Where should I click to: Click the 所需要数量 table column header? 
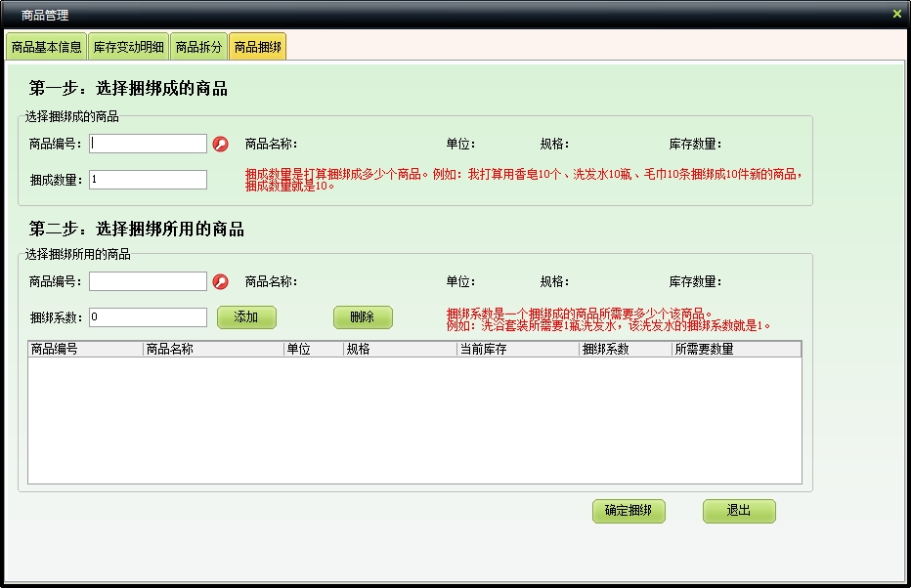735,349
